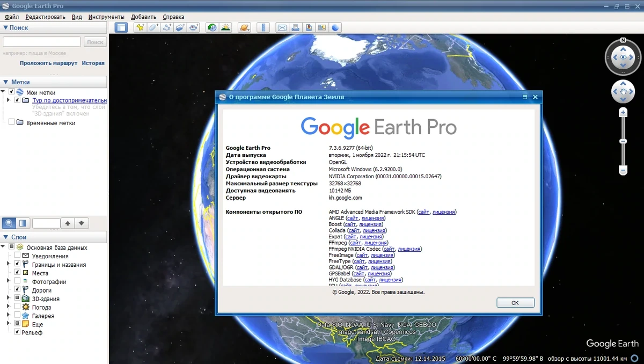Activate the ruler measuring tool
This screenshot has width=644, height=364.
(263, 27)
